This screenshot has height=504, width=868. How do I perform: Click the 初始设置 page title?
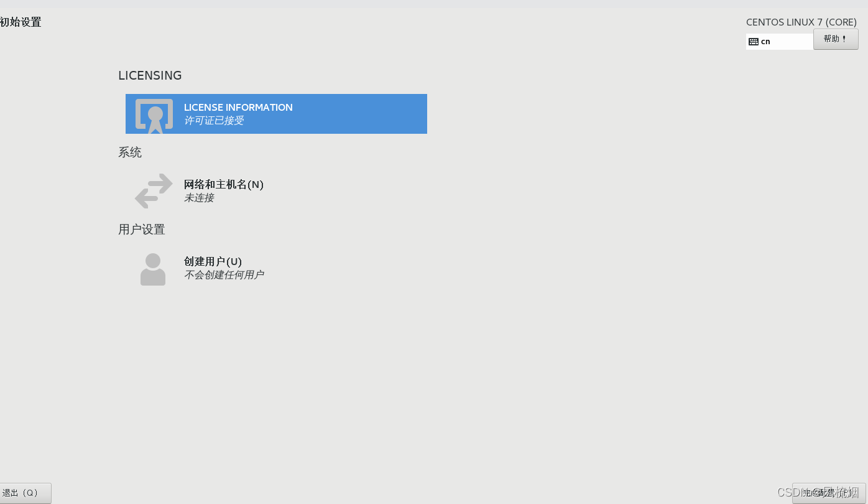pyautogui.click(x=21, y=22)
